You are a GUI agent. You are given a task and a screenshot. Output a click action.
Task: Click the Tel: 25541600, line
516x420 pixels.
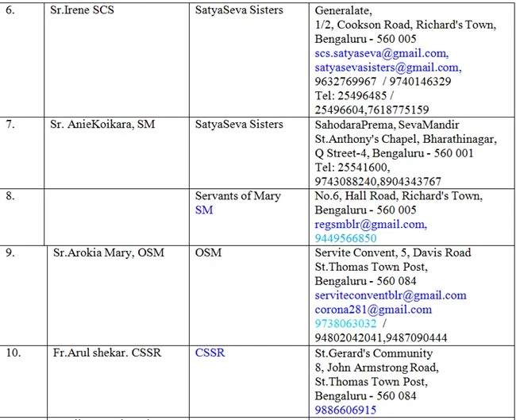[352, 168]
